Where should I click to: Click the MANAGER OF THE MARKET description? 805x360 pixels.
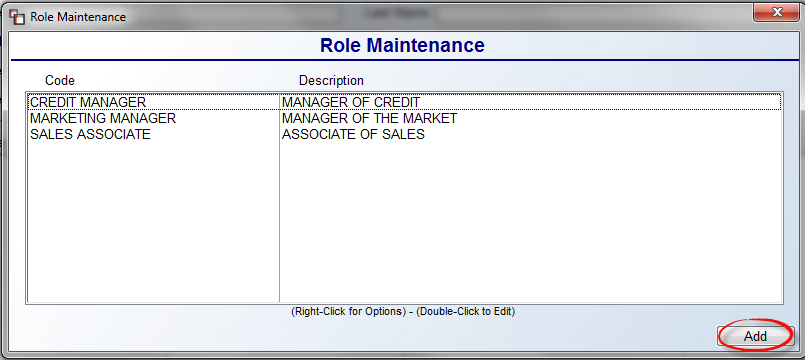[370, 119]
